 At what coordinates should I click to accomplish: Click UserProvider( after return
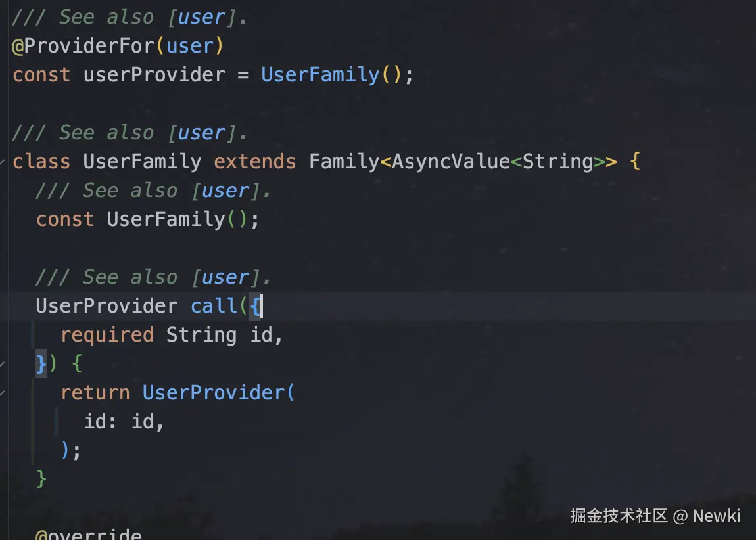click(214, 393)
